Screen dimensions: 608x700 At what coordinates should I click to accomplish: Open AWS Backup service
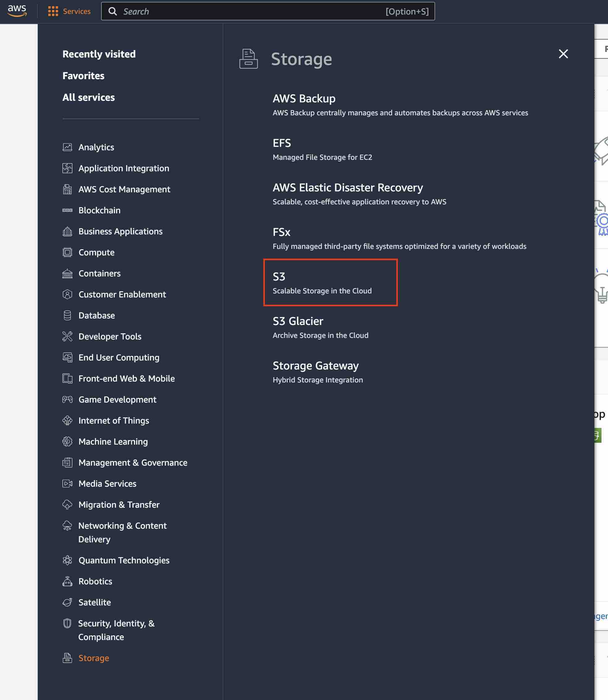[x=304, y=98]
